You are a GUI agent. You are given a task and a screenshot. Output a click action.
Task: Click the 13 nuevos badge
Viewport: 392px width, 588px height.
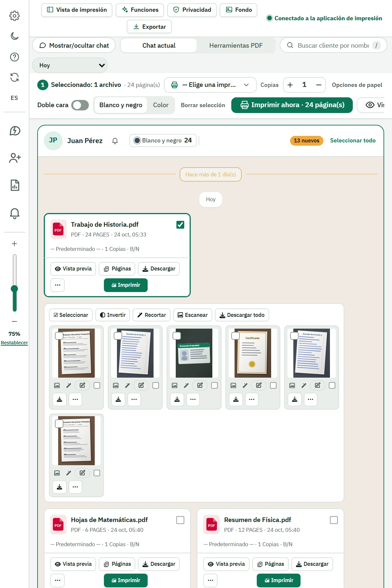click(306, 140)
